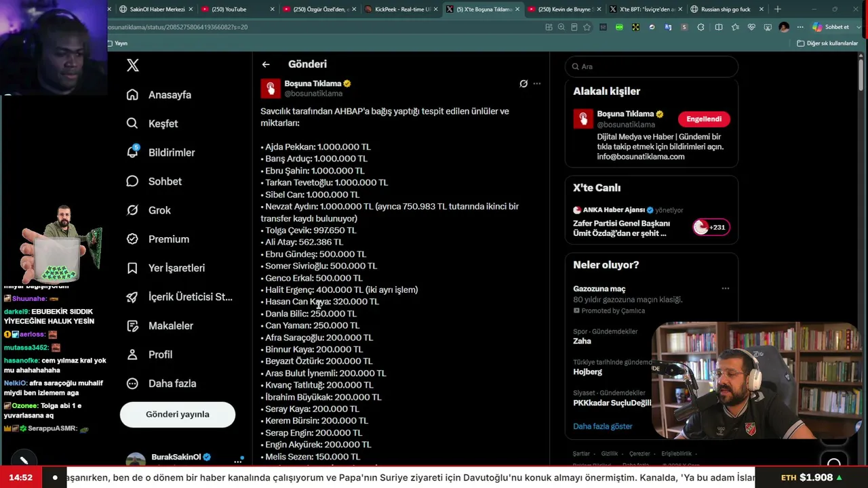Click the Erişilebilirlik footer link
Screen dimensions: 868x488
point(676,454)
